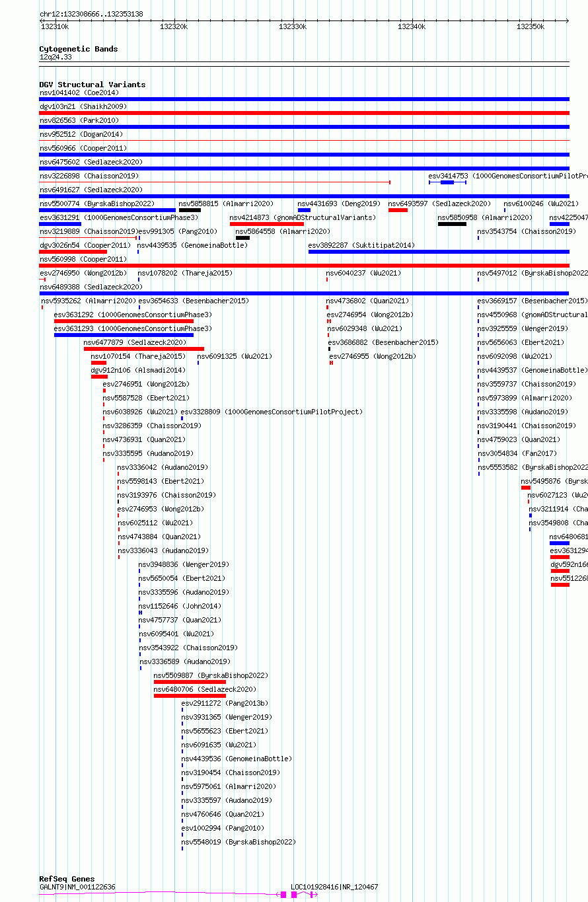Open the nsv826563 (Park2010) variant
588x902 pixels.
(x=79, y=120)
